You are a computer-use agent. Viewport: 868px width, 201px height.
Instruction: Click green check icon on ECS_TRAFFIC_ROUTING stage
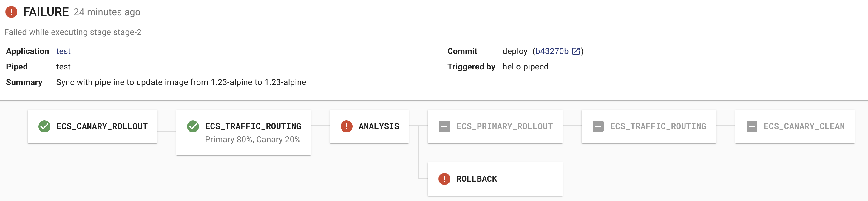(x=193, y=126)
